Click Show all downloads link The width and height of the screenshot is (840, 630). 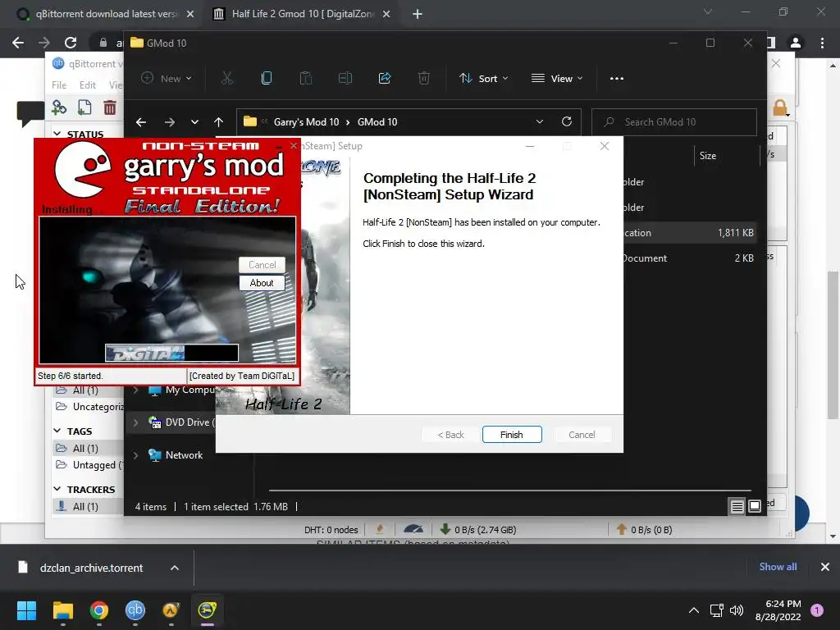(778, 567)
